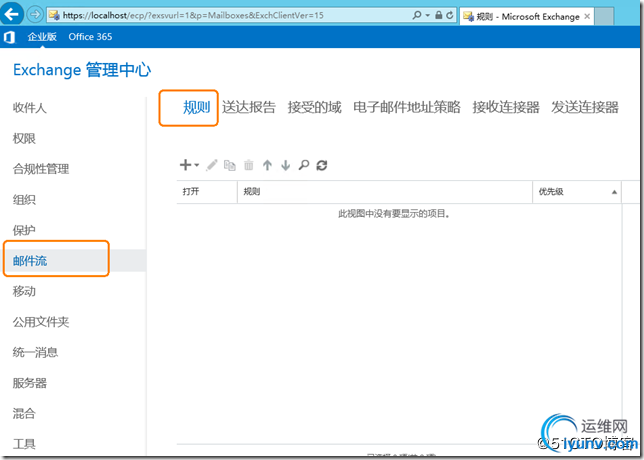This screenshot has width=644, height=460.
Task: Switch to Office 365 header link
Action: coord(90,37)
